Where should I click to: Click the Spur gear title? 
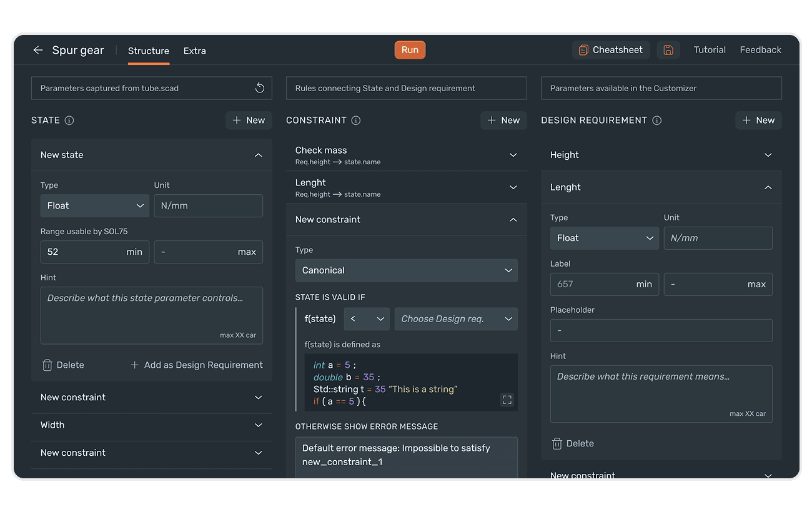78,50
